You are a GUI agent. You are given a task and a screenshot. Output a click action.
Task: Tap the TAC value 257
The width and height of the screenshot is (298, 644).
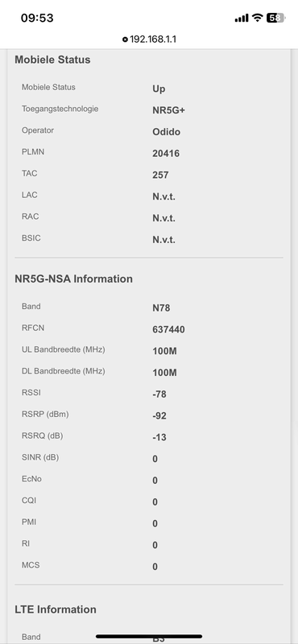tap(160, 175)
